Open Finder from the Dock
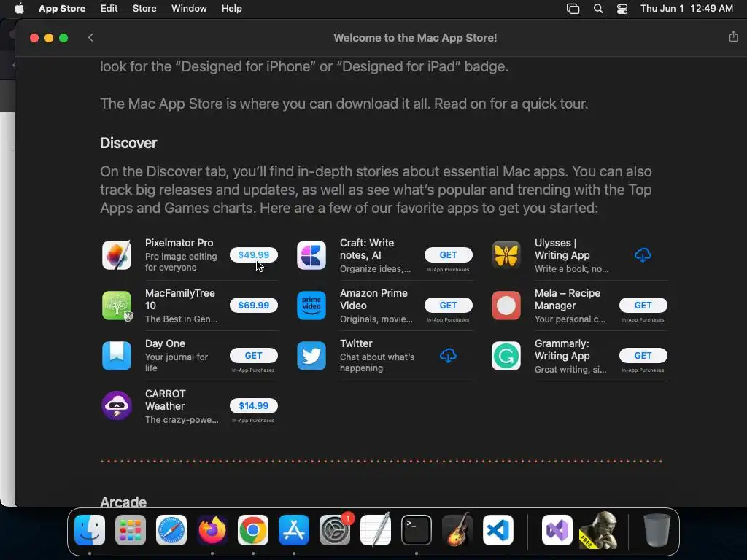 [x=90, y=530]
